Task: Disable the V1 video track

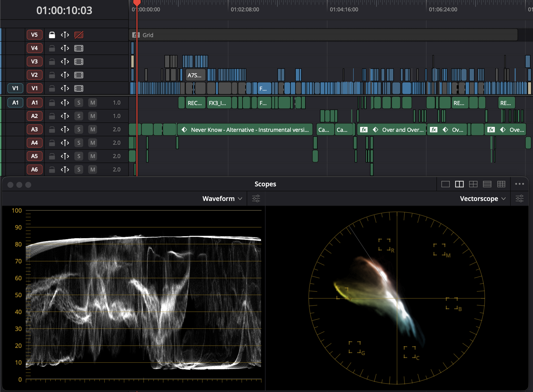Action: [x=79, y=88]
